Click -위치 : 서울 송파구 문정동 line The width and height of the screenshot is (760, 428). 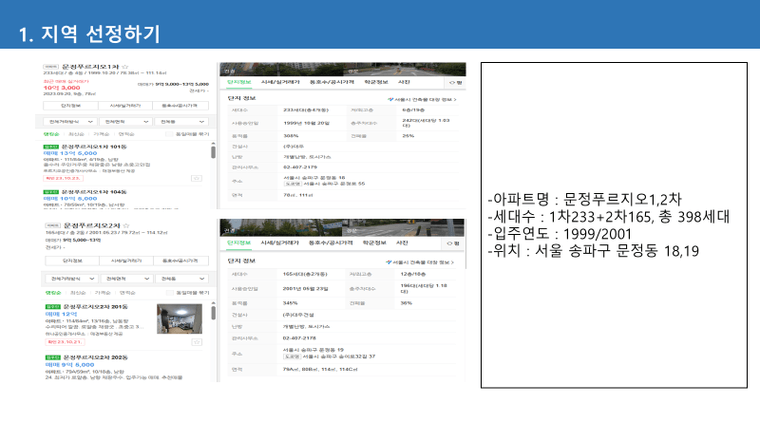[x=593, y=251]
